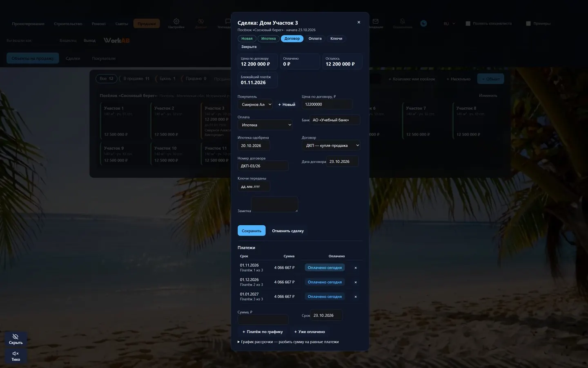
Task: Remove the payment dated 01.12.2026
Action: (x=356, y=282)
